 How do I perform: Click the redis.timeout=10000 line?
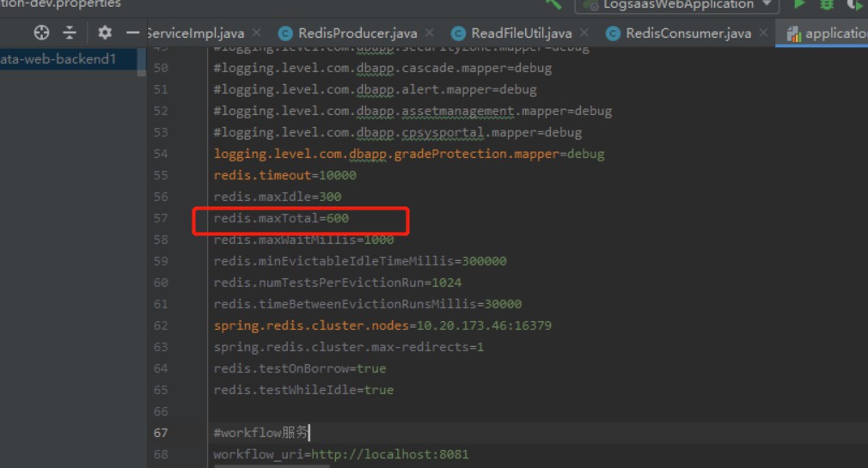coord(285,175)
